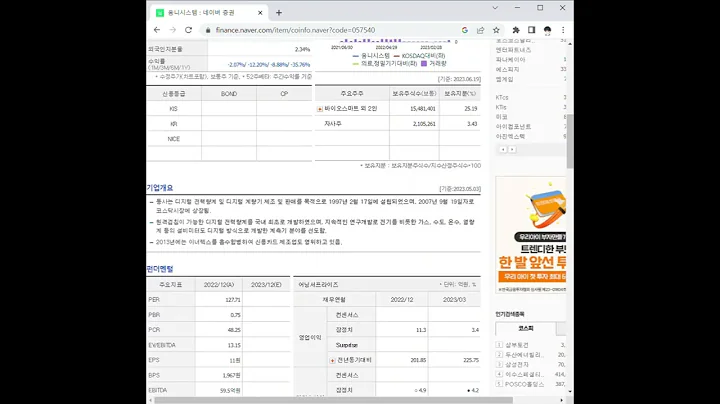
Task: Open 이수스페셜티 in the popular search list
Action: [524, 375]
